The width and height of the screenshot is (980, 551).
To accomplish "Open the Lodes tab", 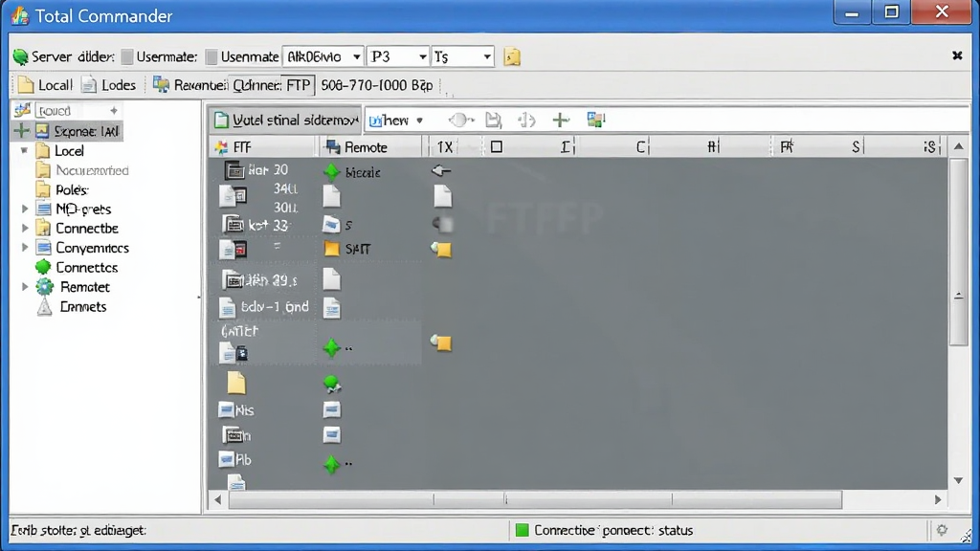I will click(109, 85).
